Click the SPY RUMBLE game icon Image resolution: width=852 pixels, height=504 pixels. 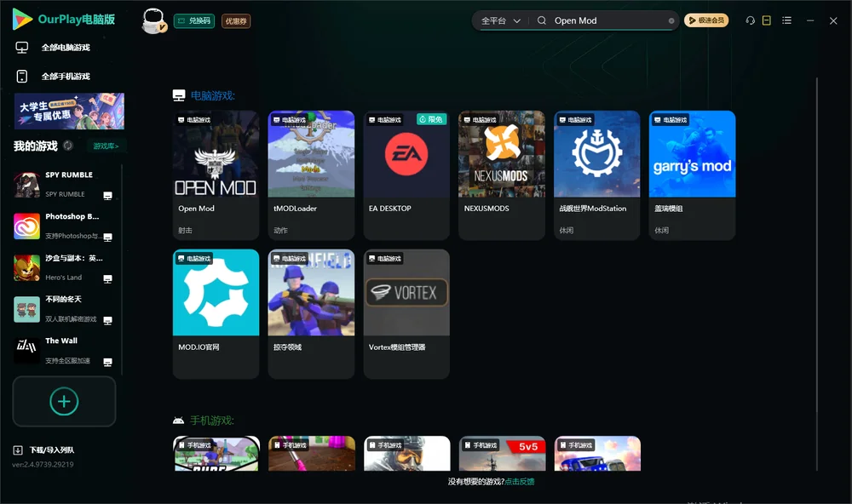coord(26,185)
